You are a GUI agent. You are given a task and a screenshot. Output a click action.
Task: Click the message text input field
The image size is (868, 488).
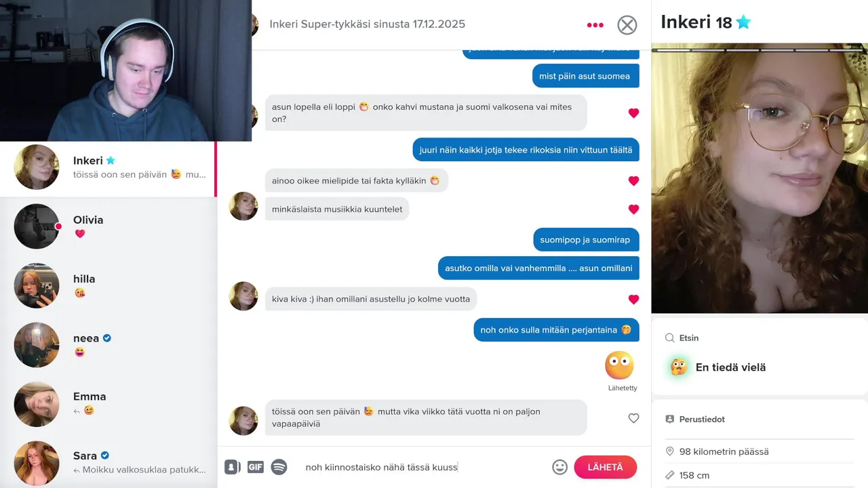pyautogui.click(x=424, y=467)
